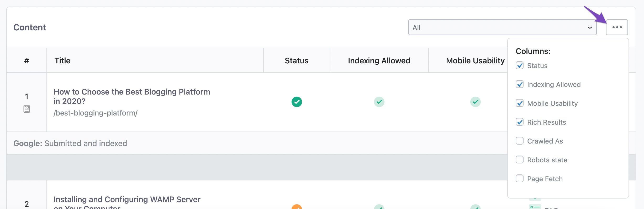Enable the Robots state column checkbox
Image resolution: width=644 pixels, height=209 pixels.
[519, 160]
